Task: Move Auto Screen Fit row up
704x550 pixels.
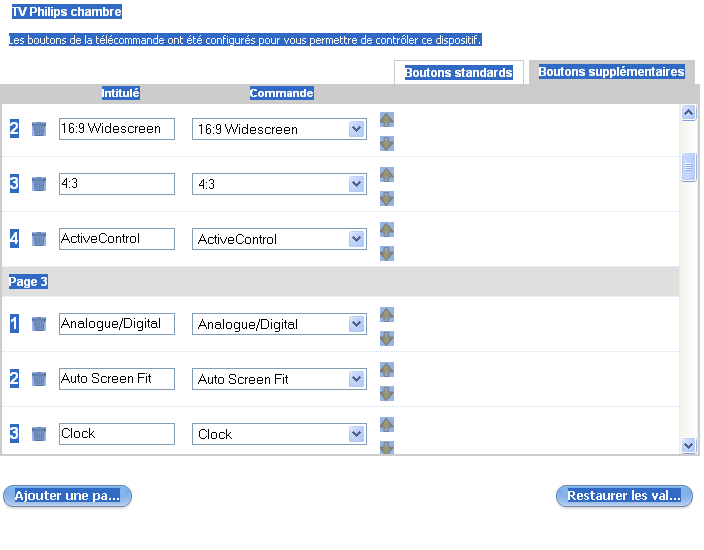Action: pyautogui.click(x=387, y=369)
